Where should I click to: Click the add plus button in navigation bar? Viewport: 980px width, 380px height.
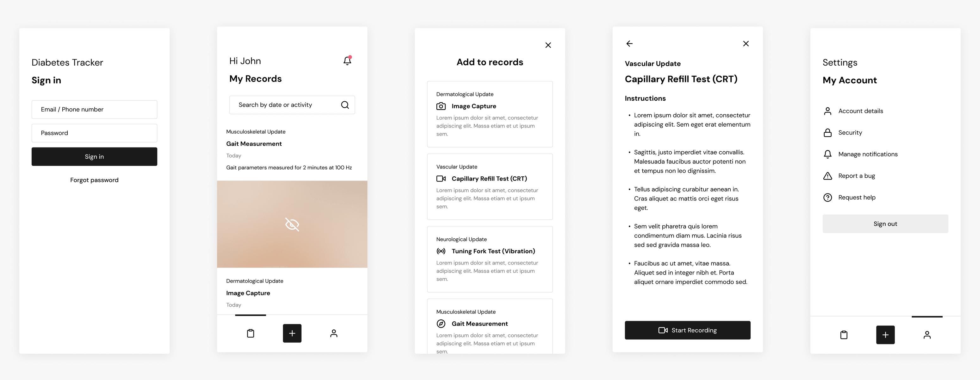[x=292, y=333]
